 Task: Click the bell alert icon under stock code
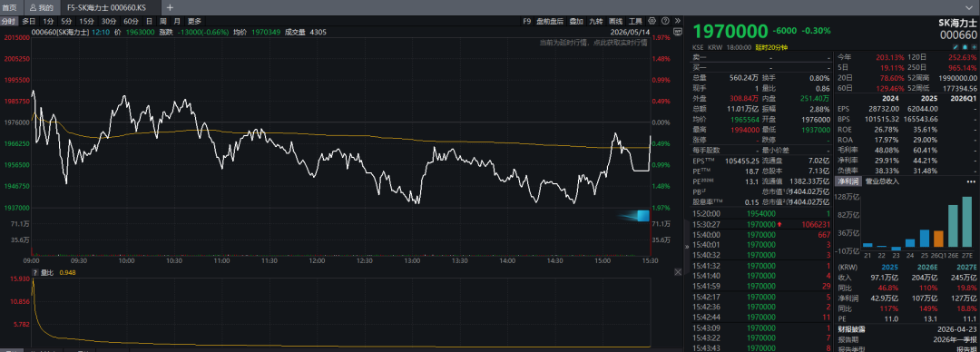(964, 47)
